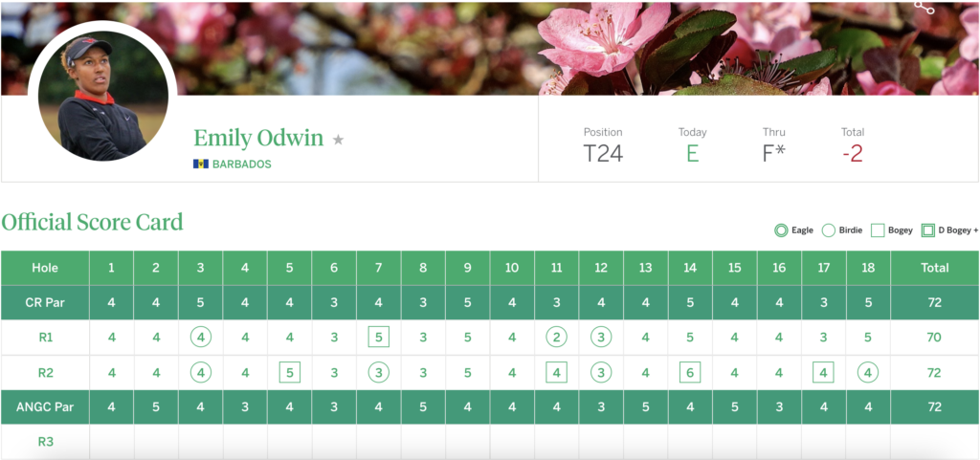Open Emily Odwin's profile photo
Screen dimensions: 980x460
103,94
